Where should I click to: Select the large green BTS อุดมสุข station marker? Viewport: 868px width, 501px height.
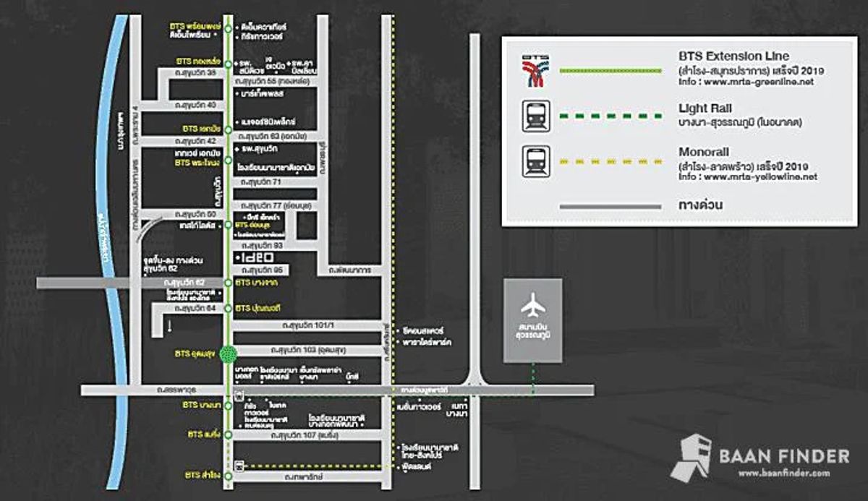(229, 354)
